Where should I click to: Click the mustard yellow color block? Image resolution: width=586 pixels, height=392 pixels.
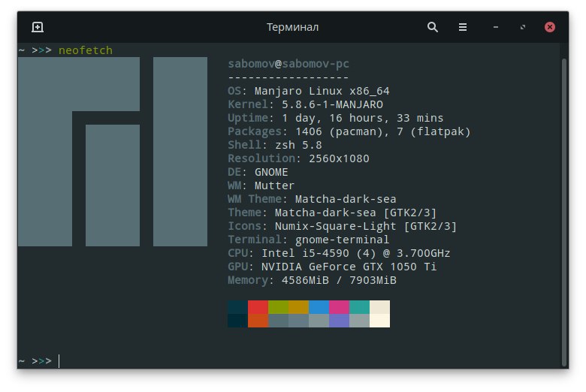[298, 307]
